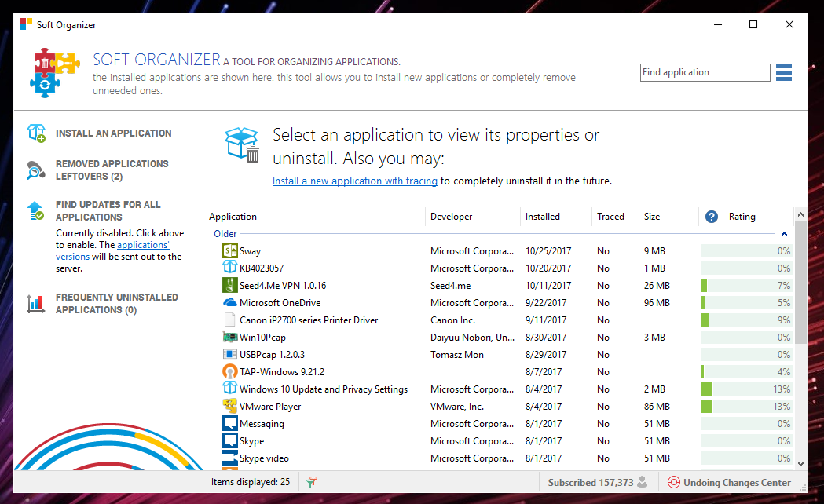Select TAP-Windows 9.21.2 entry
Viewport: 824px width, 504px height.
click(x=282, y=371)
